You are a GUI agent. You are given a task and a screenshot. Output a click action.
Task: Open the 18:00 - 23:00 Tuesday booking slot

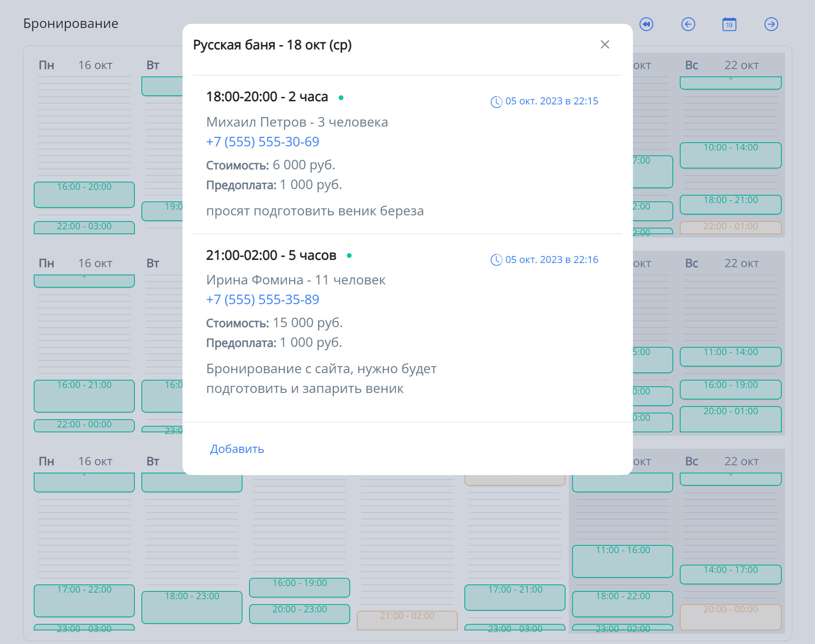[192, 607]
